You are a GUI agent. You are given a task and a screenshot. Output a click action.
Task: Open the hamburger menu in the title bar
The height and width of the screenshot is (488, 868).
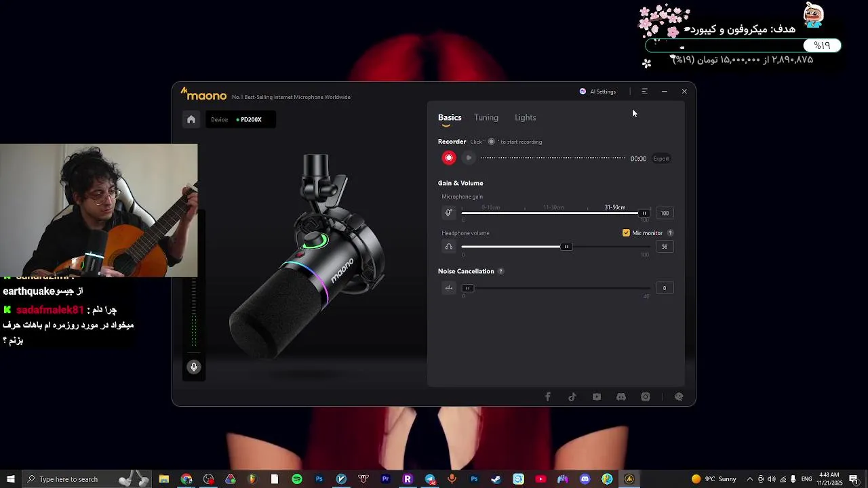pos(644,91)
